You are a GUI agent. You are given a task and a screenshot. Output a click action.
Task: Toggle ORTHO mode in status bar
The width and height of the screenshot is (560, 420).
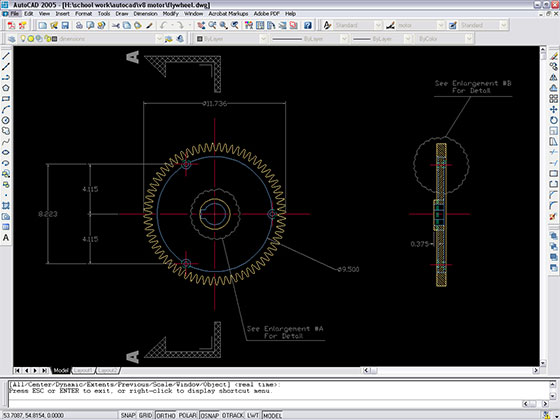(x=166, y=415)
